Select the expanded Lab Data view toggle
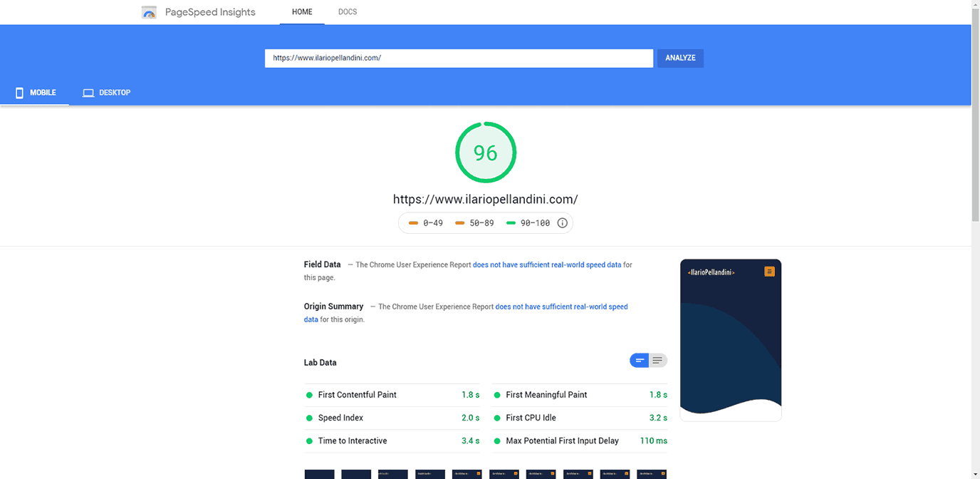Screen dimensions: 980x479 (x=658, y=361)
